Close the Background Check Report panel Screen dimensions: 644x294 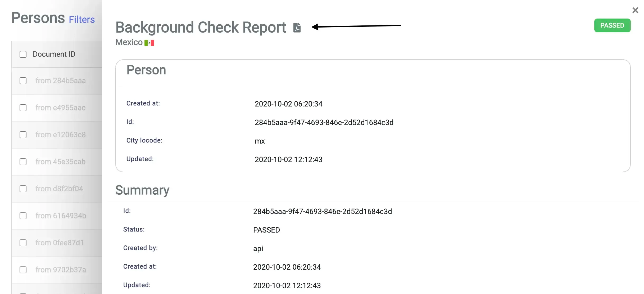click(635, 10)
